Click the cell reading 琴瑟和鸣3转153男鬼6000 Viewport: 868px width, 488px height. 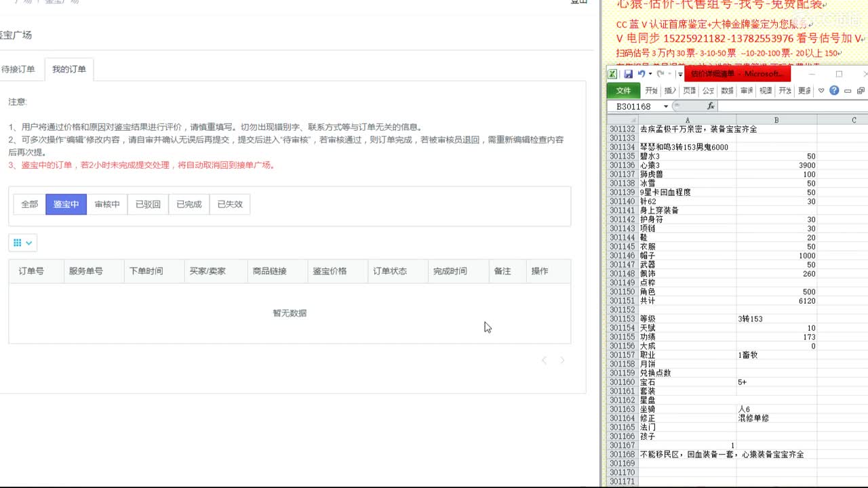coord(688,147)
